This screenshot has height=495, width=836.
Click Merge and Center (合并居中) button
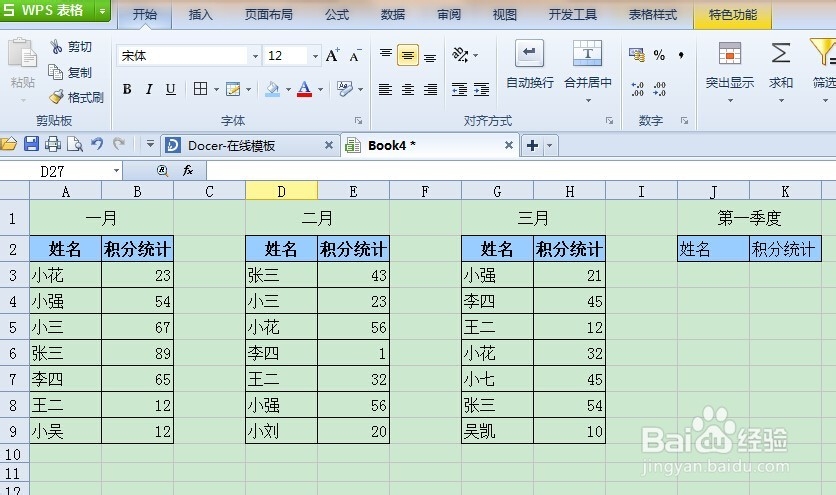click(x=588, y=64)
